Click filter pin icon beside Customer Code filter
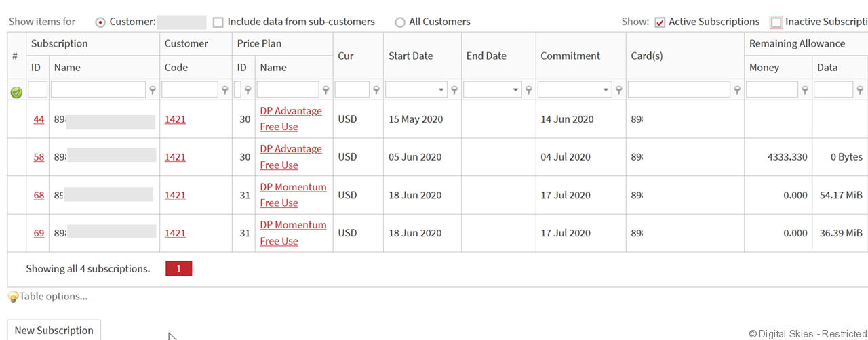This screenshot has height=340, width=868. point(225,90)
